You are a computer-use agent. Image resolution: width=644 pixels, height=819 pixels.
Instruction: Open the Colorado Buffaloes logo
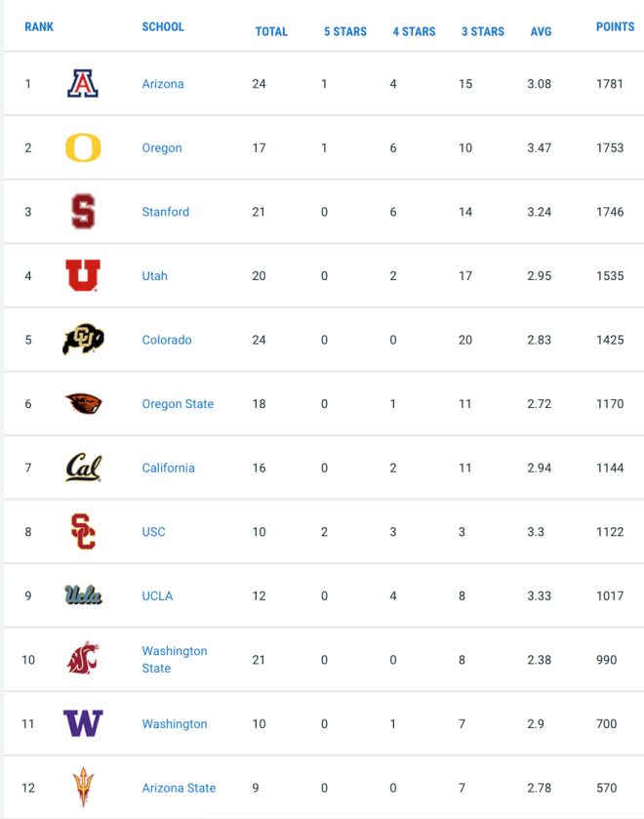pos(83,339)
